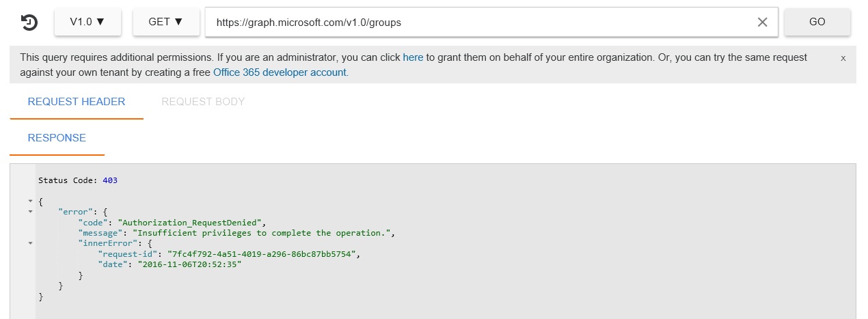The image size is (868, 319).
Task: Collapse the "innerError" fold arrow
Action: pos(30,243)
